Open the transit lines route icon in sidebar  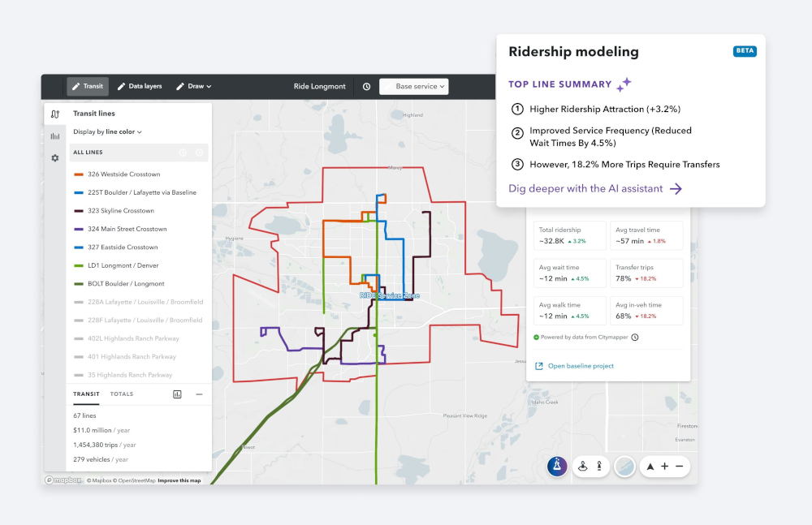tap(55, 114)
